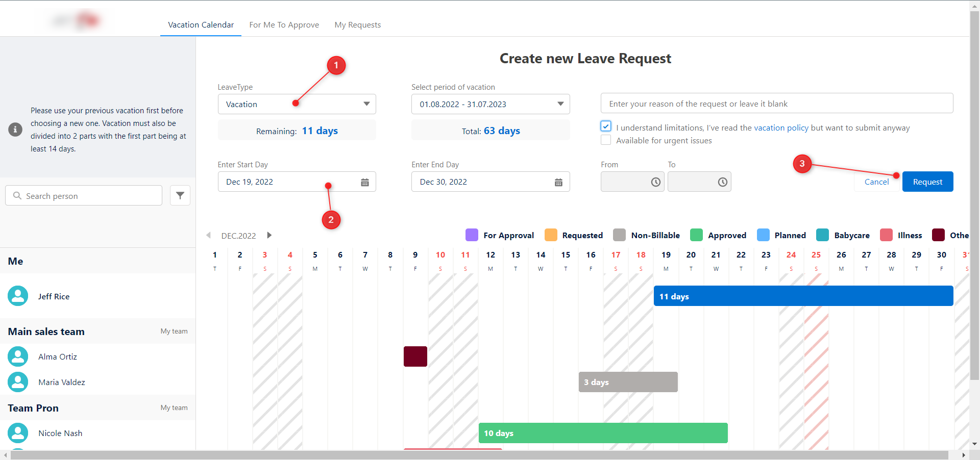Go to next month arrow after DEC.2022
Image resolution: width=980 pixels, height=460 pixels.
[x=269, y=235]
